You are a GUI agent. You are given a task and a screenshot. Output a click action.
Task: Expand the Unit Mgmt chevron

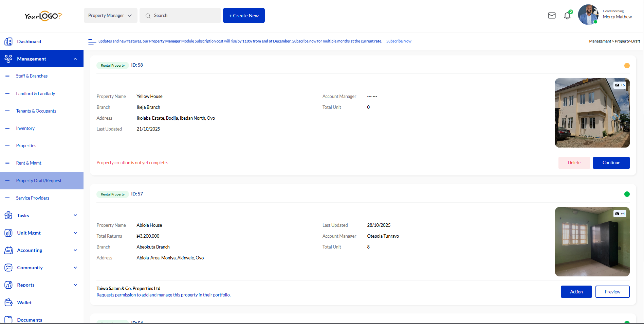point(75,233)
